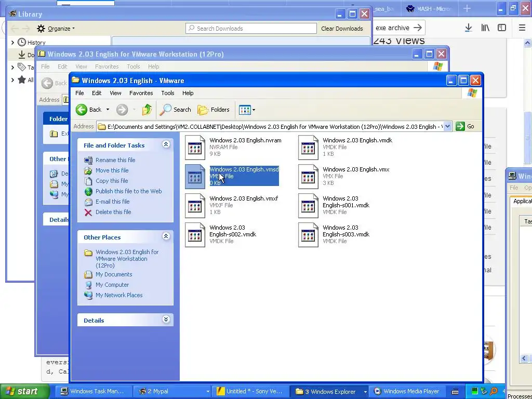Open the Address bar dropdown arrow

point(447,126)
